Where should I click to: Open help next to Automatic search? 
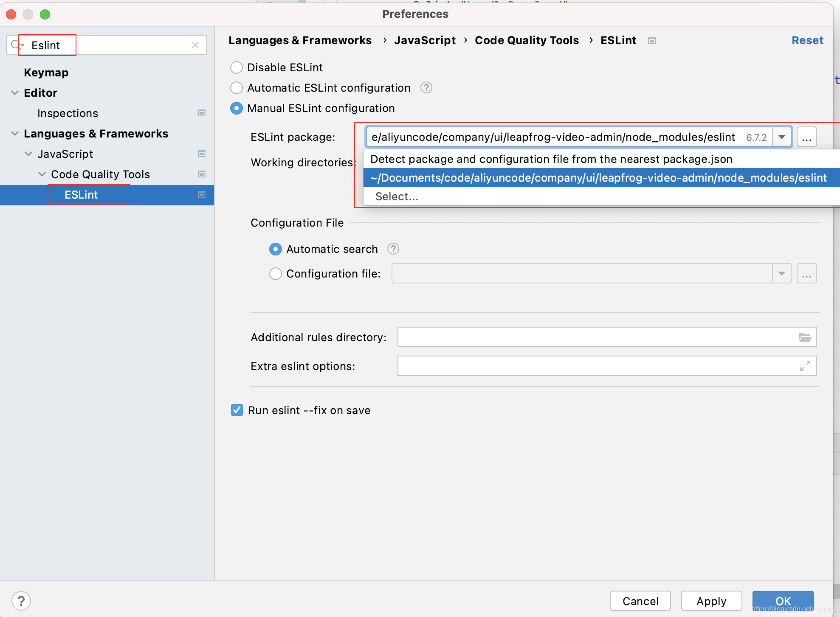pyautogui.click(x=393, y=249)
